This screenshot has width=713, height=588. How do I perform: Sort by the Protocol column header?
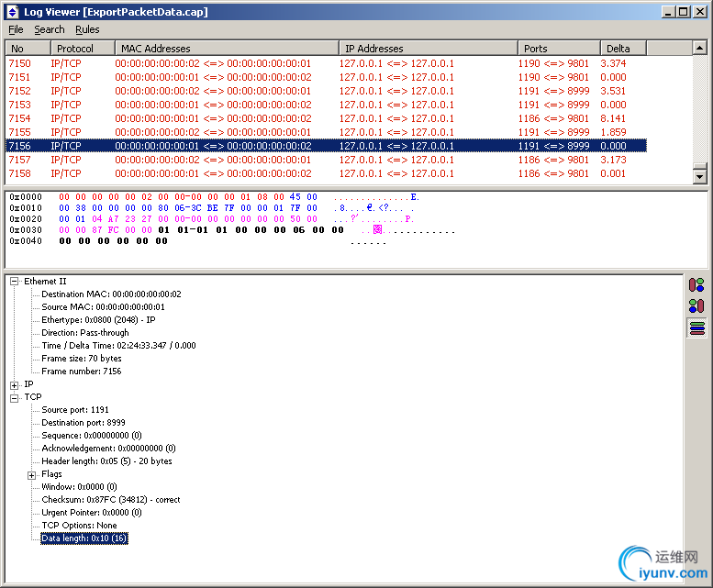[83, 49]
